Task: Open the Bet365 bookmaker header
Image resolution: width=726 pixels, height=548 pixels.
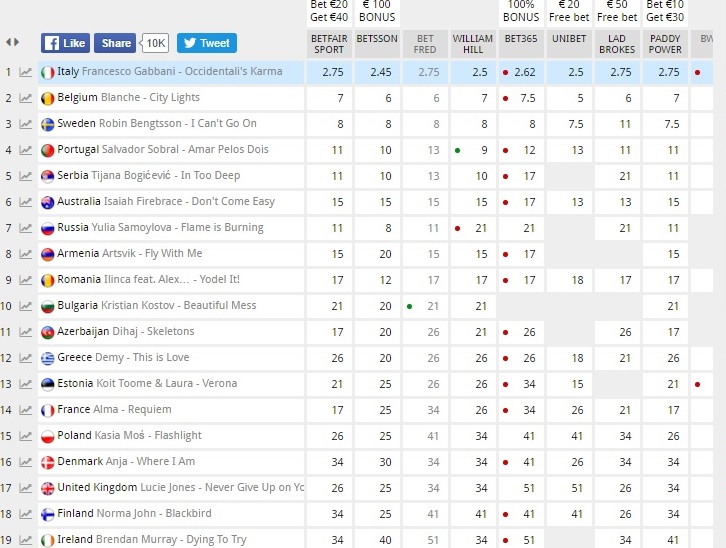Action: 521,39
